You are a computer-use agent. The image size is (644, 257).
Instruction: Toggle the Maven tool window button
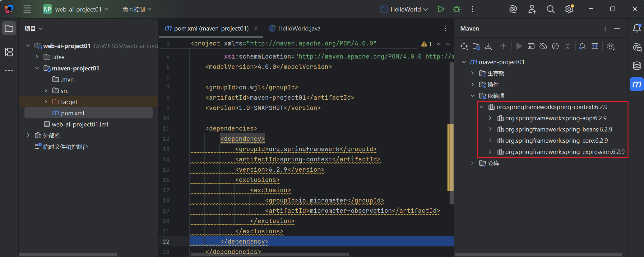click(x=637, y=84)
